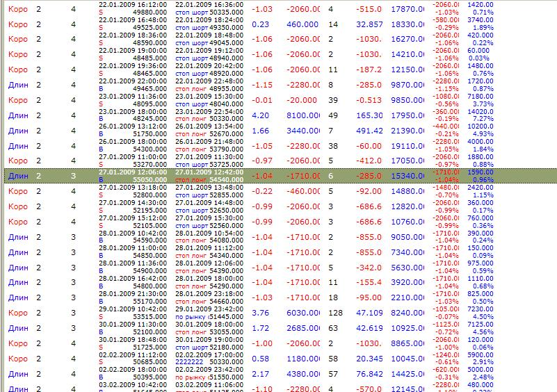Click the profit percent 4.20
Screen dimensions: 557x392
[x=260, y=116]
